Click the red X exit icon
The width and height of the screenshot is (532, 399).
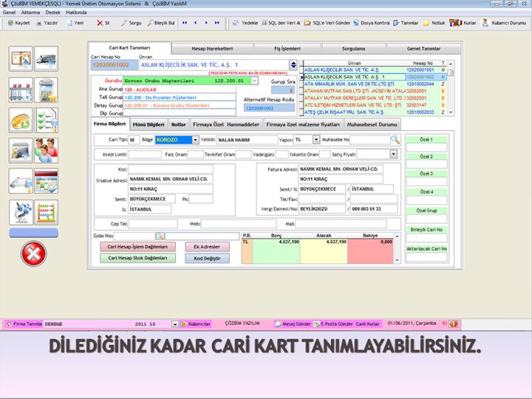click(33, 253)
